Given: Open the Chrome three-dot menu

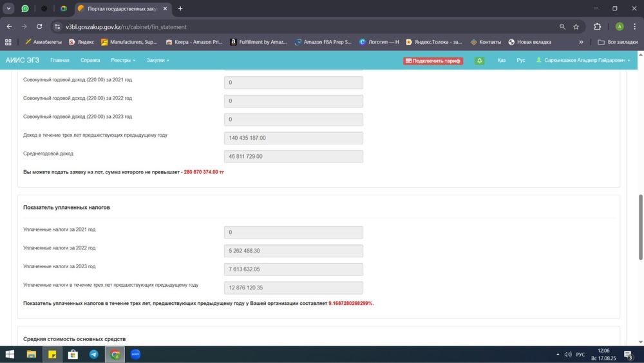Looking at the screenshot, I should (x=634, y=26).
